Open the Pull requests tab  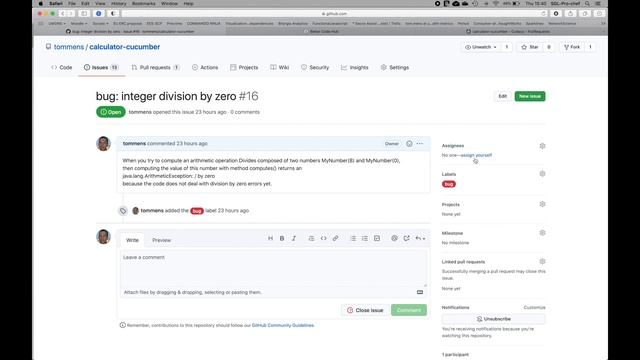pos(156,67)
